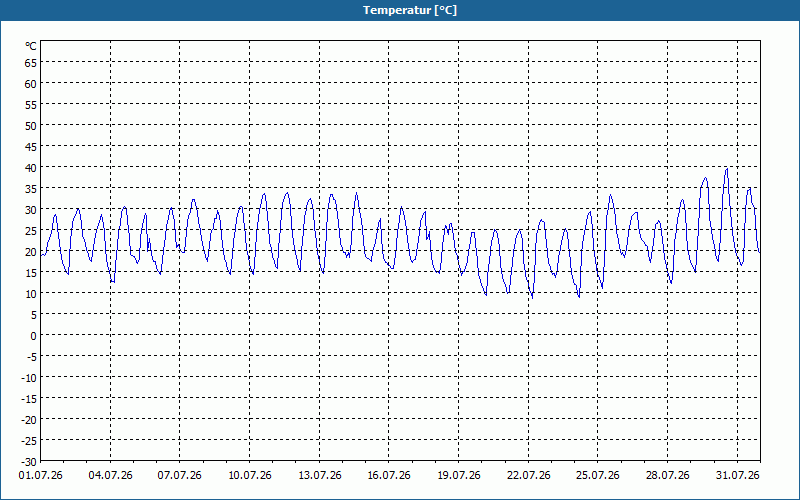
Task: Click the lowest temperature dip after 22.07.26
Action: [532, 297]
